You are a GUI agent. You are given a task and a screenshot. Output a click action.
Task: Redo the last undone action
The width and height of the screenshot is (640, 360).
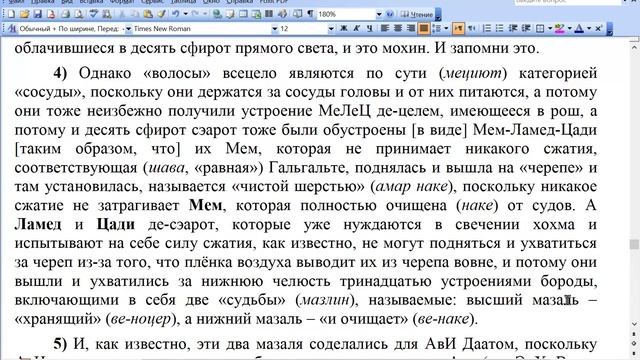coord(195,14)
